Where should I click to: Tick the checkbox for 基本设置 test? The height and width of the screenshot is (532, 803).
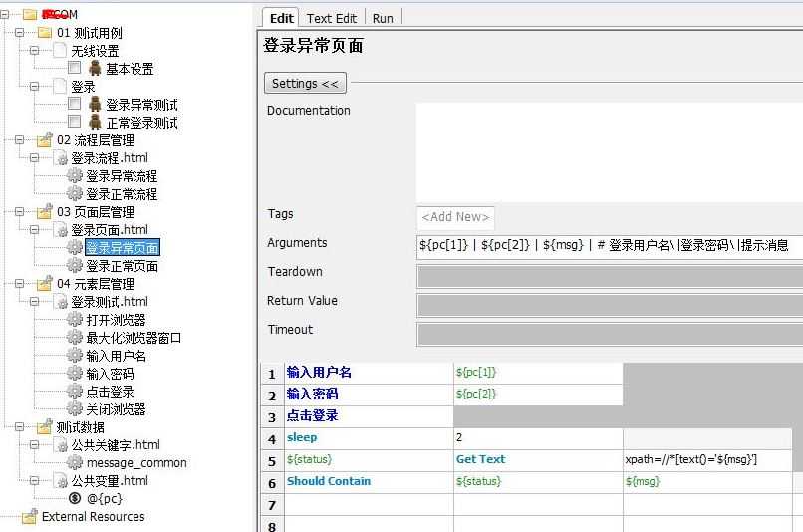(x=75, y=67)
